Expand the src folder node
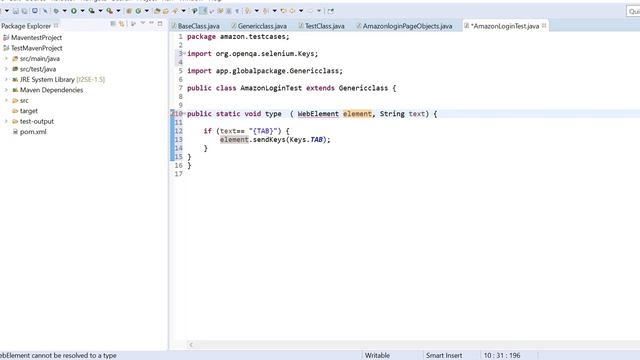Image resolution: width=640 pixels, height=360 pixels. (6, 100)
